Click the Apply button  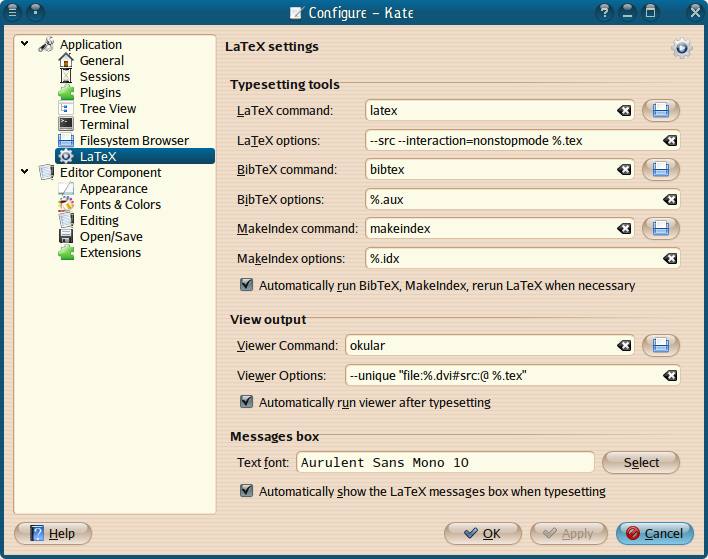click(569, 534)
